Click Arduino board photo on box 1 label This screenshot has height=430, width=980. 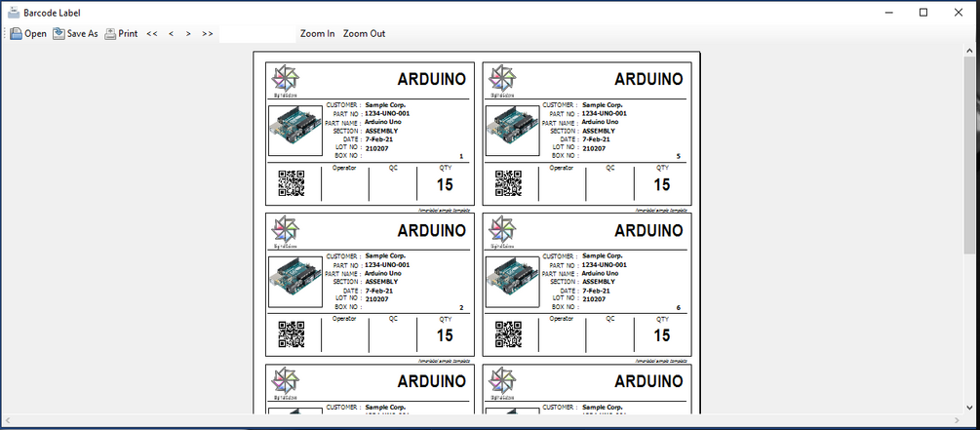[x=295, y=131]
